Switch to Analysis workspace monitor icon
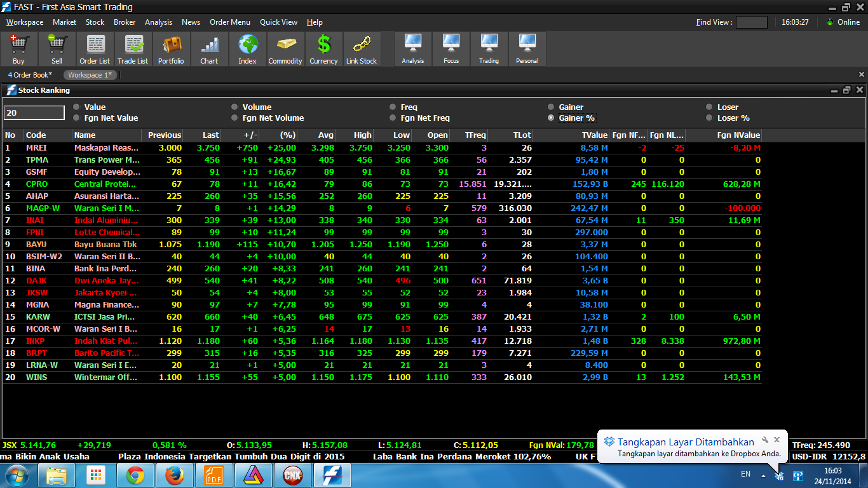This screenshot has height=488, width=868. [413, 49]
